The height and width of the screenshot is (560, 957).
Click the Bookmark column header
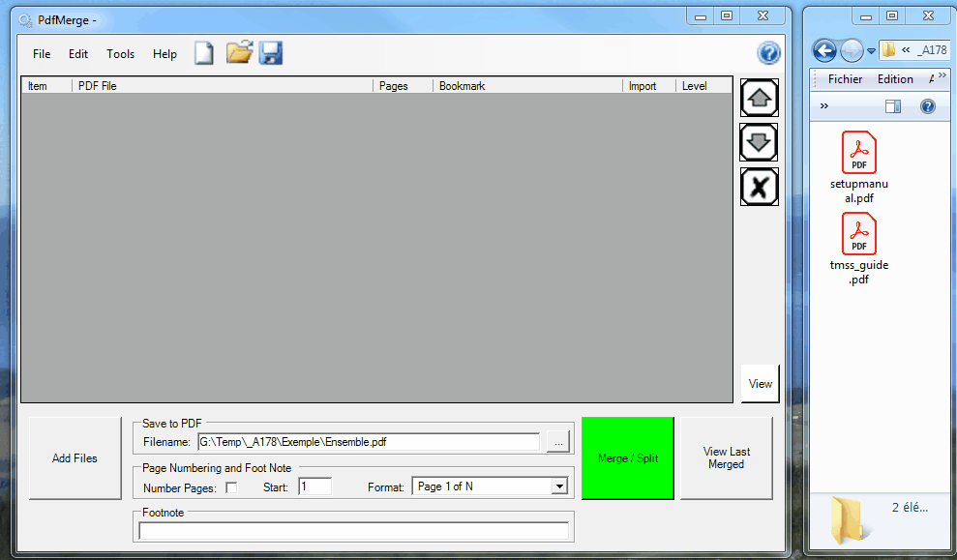[x=527, y=86]
